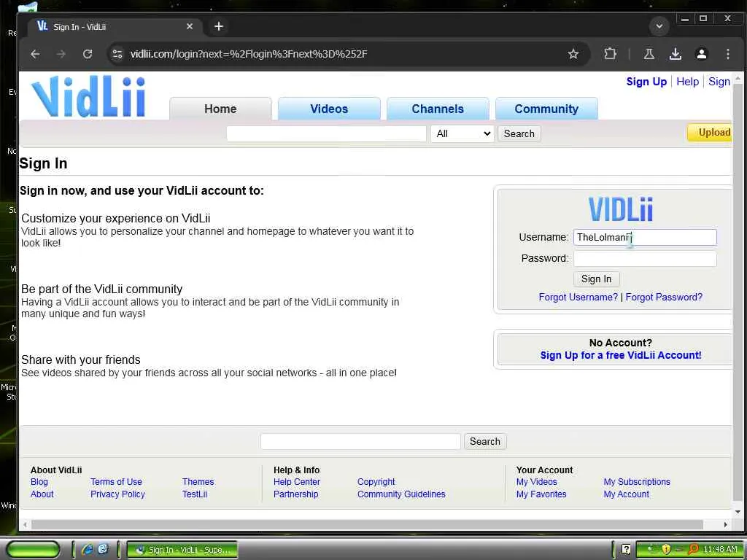
Task: Click the Windows Start button
Action: pos(34,549)
